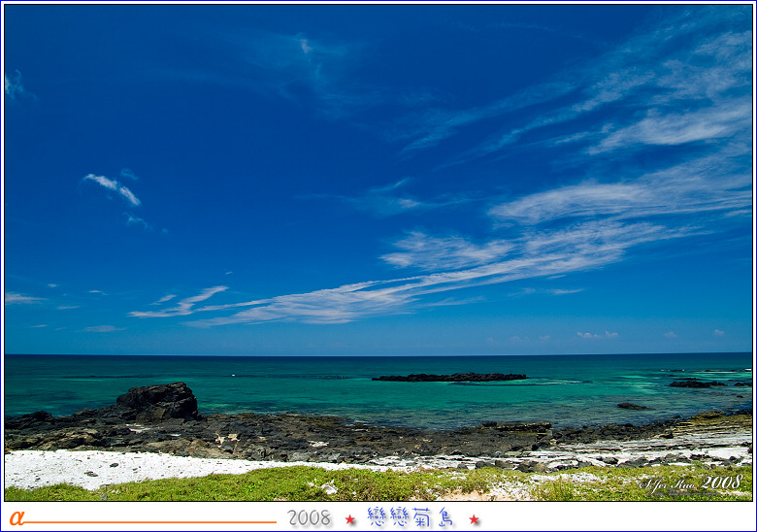Click the small white cloud at upper left
The image size is (757, 532).
pyautogui.click(x=114, y=186)
